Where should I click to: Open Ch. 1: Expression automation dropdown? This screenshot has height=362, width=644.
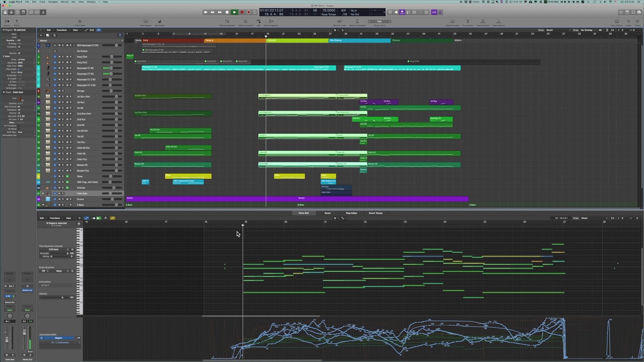60,342
